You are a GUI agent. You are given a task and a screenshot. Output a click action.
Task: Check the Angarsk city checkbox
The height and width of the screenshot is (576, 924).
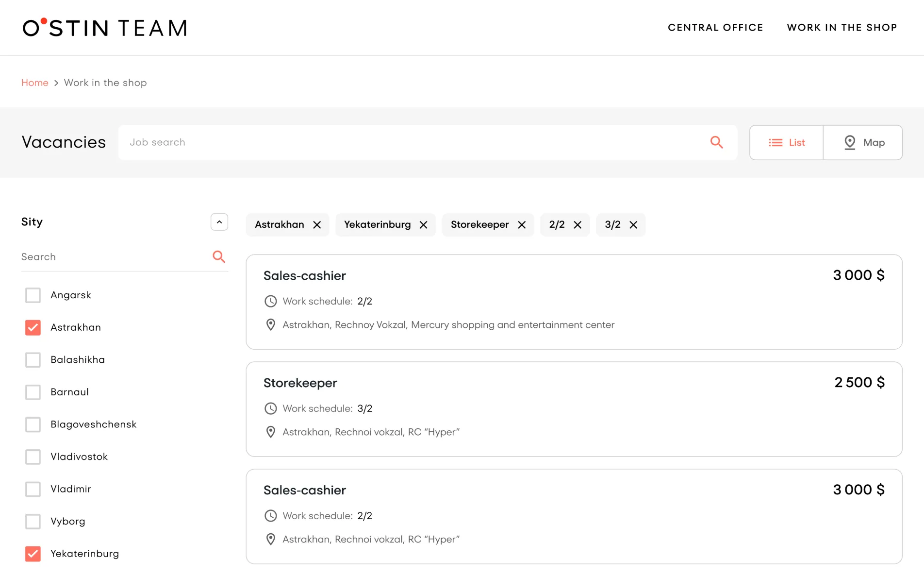click(33, 295)
